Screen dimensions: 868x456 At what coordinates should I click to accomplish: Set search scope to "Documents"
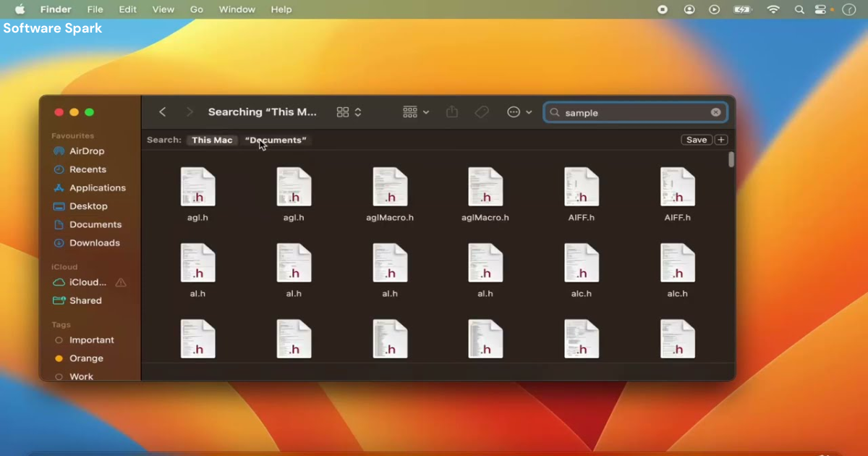276,140
